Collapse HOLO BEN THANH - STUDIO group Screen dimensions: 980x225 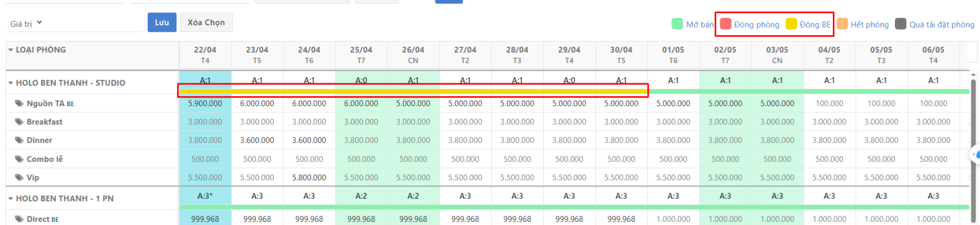click(x=10, y=83)
